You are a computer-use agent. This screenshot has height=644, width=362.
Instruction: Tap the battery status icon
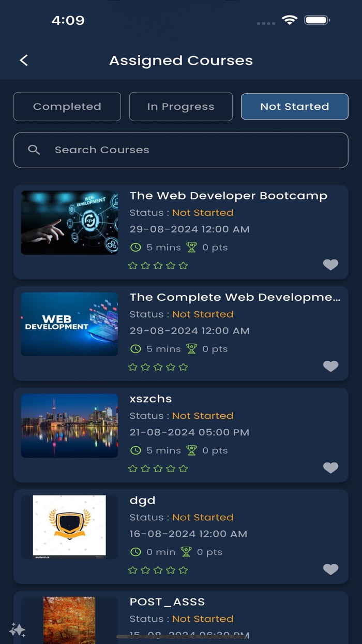[317, 20]
